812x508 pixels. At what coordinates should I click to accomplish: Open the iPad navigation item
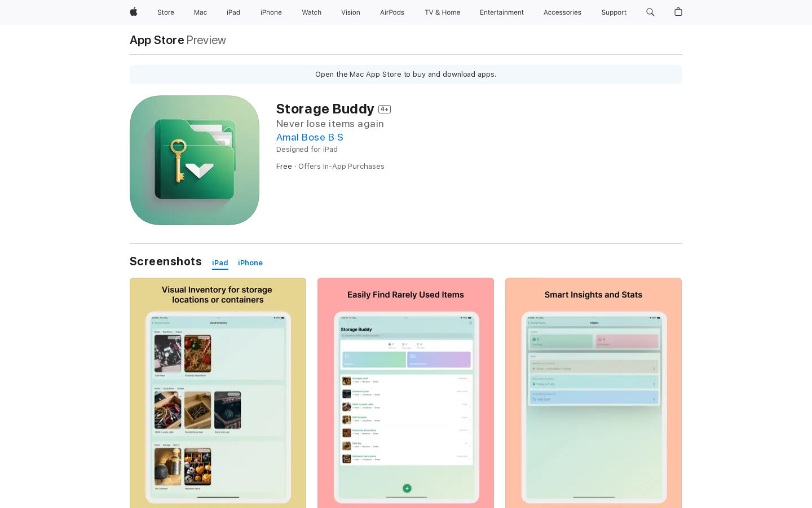coord(233,12)
